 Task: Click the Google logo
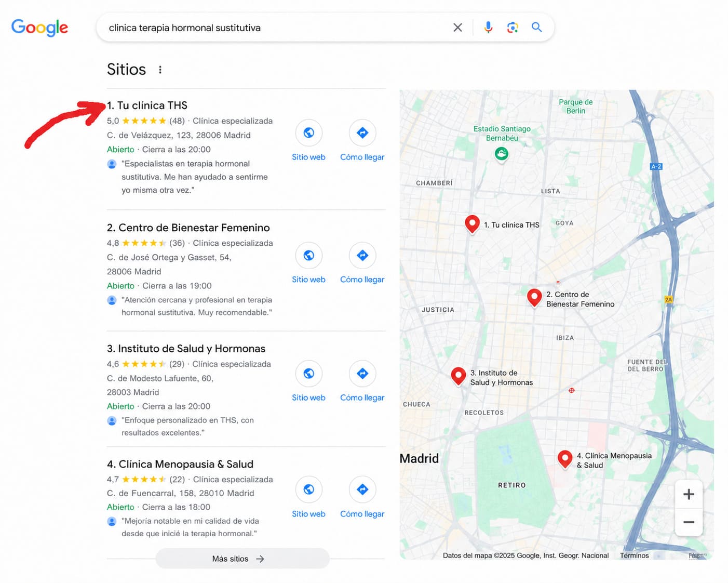coord(39,28)
